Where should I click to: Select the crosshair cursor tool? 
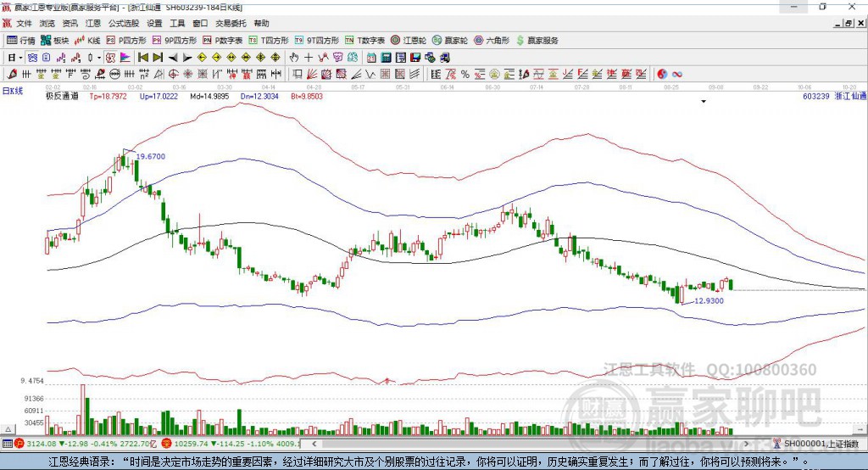(309, 58)
